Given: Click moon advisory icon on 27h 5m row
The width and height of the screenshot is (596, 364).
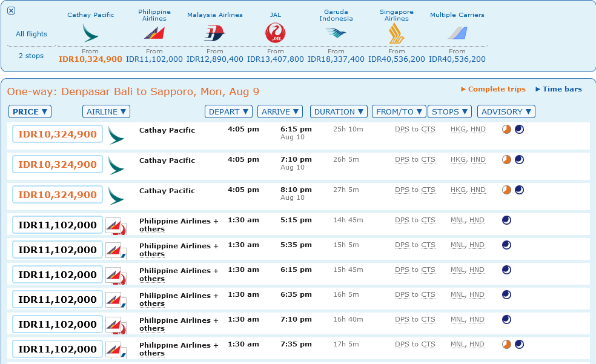Looking at the screenshot, I should click(519, 190).
